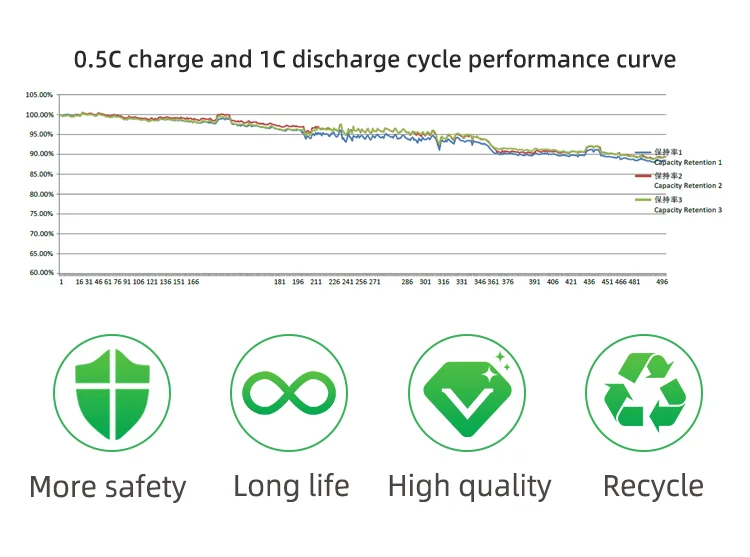Image resolution: width=750 pixels, height=557 pixels.
Task: Click the diamond high quality icon
Action: click(467, 393)
